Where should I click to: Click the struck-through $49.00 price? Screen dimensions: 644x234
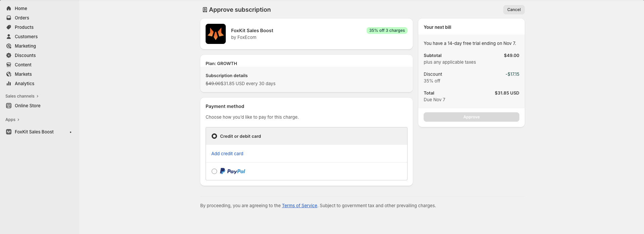coord(213,83)
